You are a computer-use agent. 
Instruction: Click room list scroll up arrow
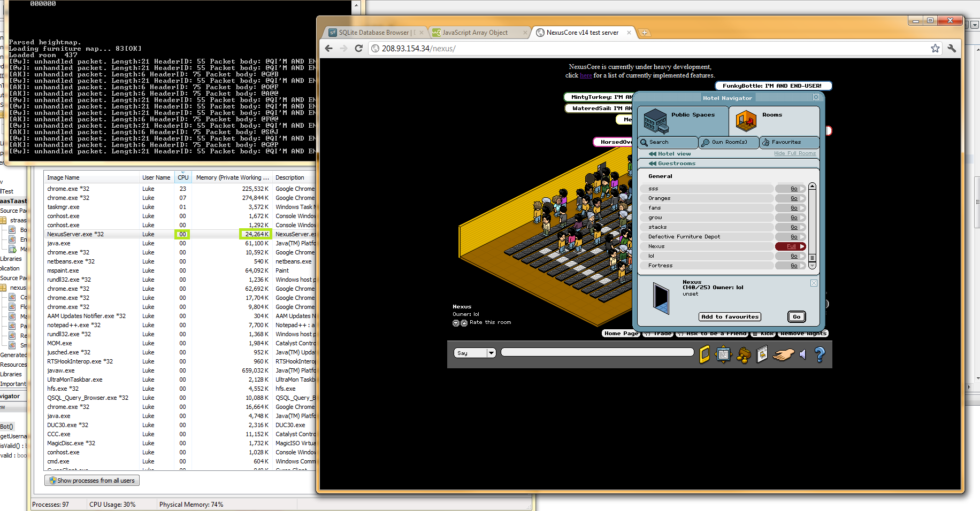[812, 187]
